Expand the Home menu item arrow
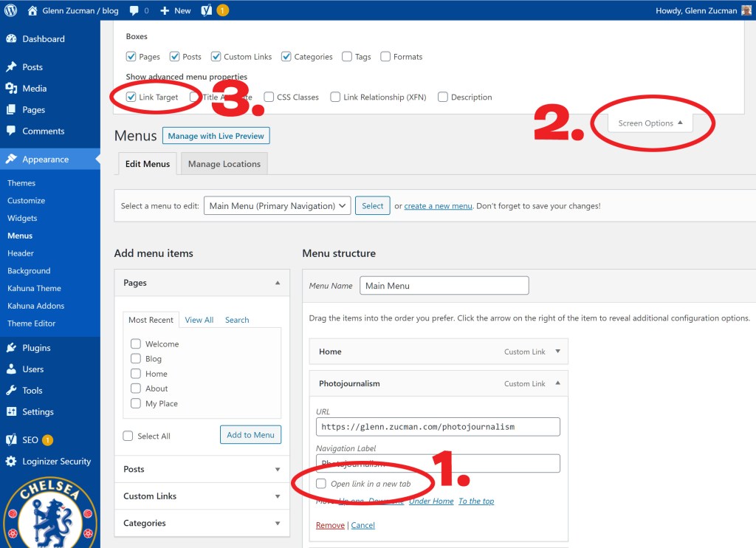756x548 pixels. tap(557, 352)
